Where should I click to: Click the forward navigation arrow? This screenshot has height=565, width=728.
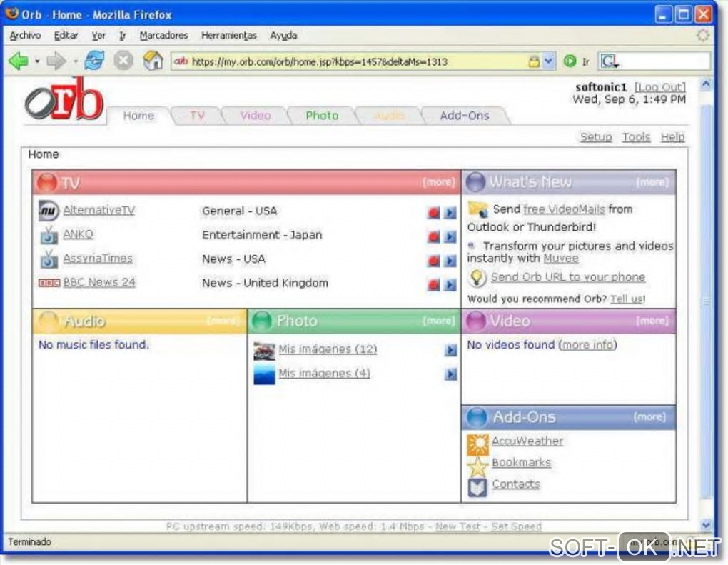tap(56, 61)
